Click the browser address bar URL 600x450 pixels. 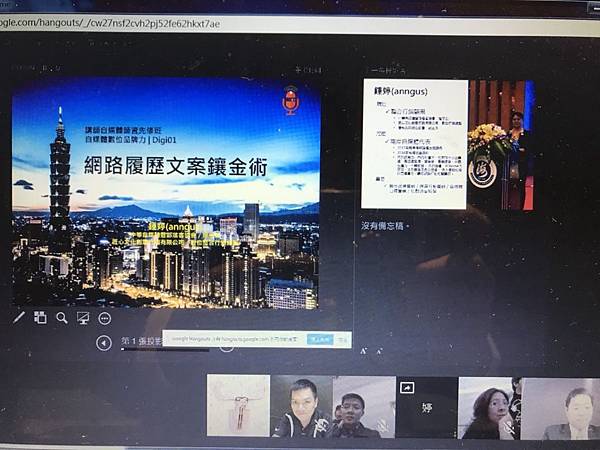[110, 24]
